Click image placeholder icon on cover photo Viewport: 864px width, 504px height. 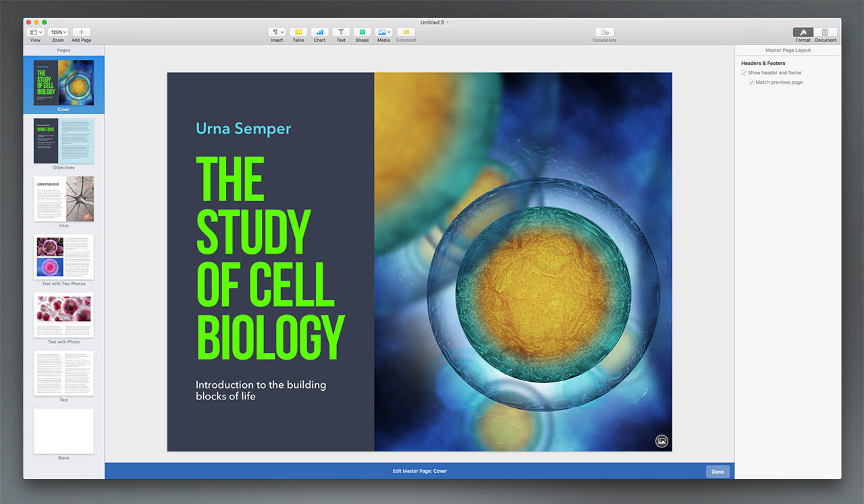[x=661, y=441]
